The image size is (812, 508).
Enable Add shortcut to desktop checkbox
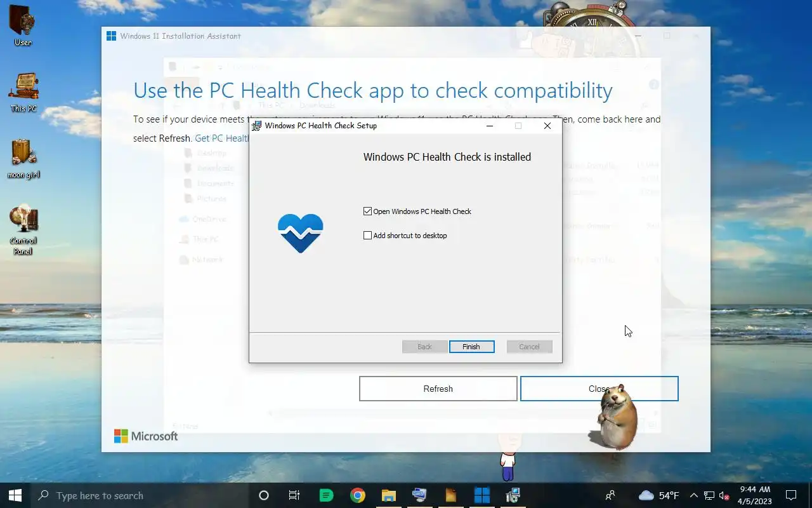coord(367,236)
